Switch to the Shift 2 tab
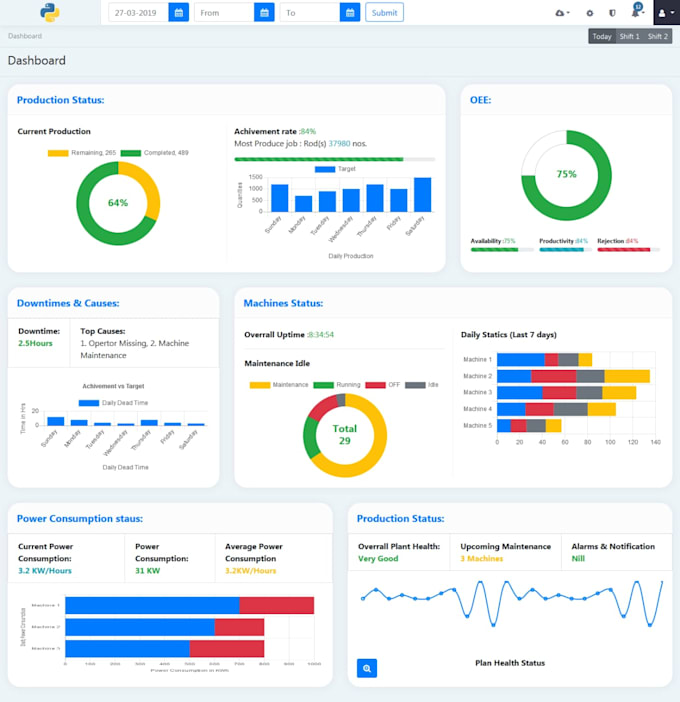This screenshot has width=680, height=702. tap(658, 36)
